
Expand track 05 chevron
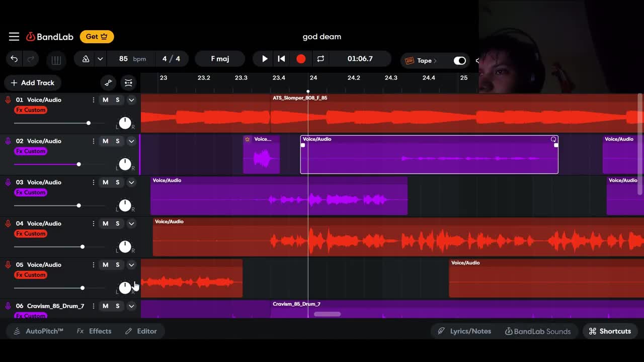(x=131, y=265)
